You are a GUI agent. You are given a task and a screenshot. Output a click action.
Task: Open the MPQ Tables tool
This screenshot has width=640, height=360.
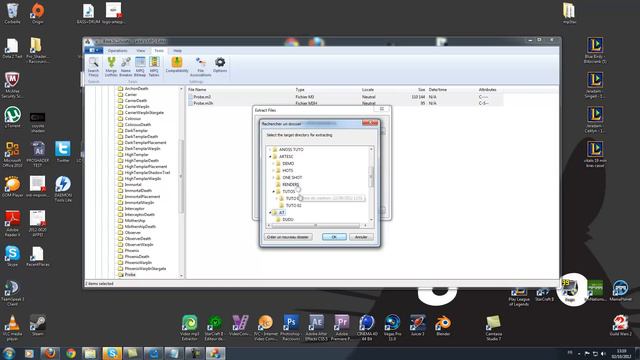154,67
